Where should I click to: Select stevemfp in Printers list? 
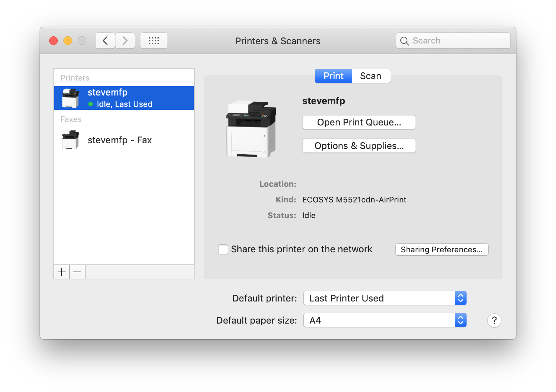click(124, 98)
